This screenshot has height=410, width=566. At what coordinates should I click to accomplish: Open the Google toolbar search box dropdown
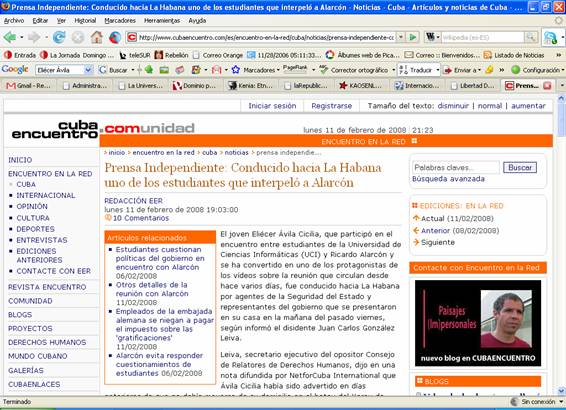[x=88, y=70]
